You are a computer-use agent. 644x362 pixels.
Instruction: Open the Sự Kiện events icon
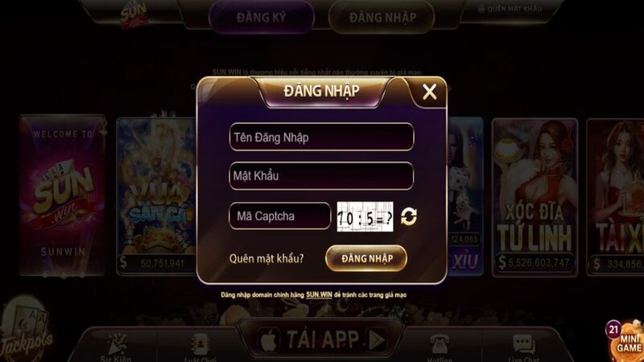[117, 344]
